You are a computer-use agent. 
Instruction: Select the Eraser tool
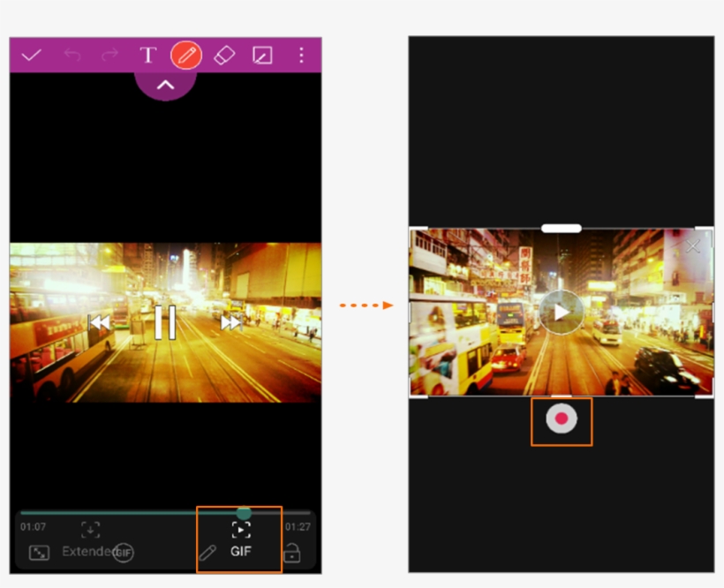[x=223, y=55]
